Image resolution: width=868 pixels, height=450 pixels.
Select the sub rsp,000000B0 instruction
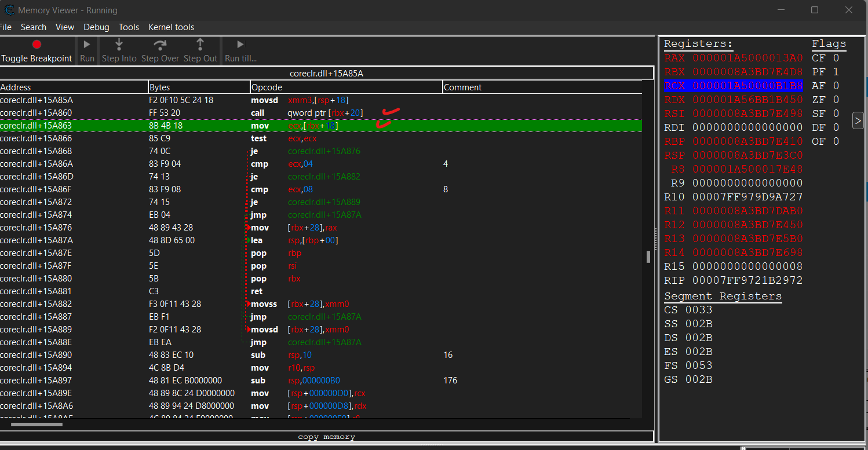[321, 381]
